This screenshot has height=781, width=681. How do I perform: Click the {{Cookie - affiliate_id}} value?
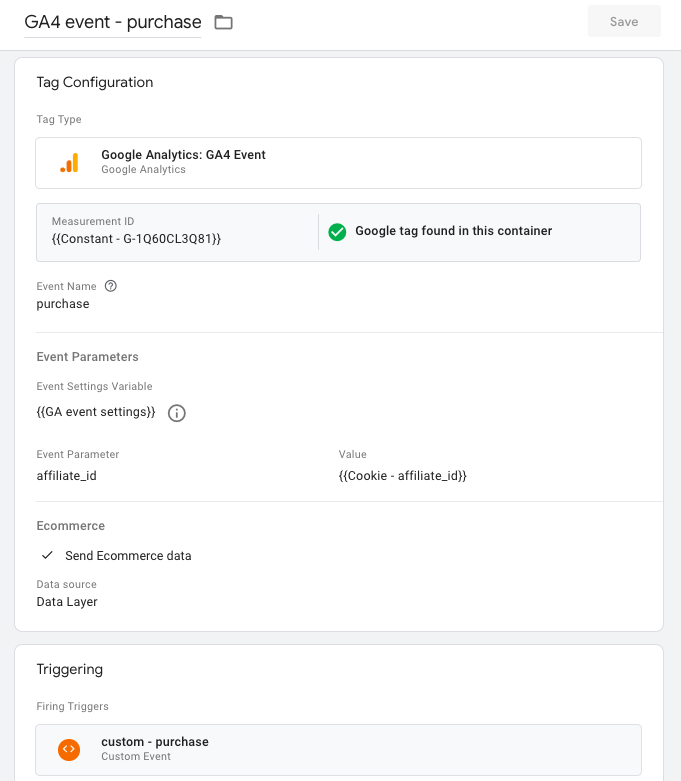tap(403, 476)
